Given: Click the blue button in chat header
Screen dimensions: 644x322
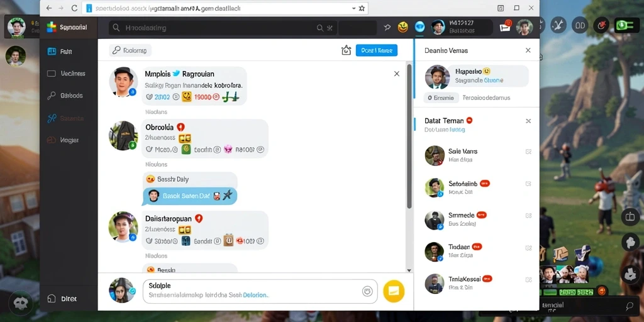Looking at the screenshot, I should point(377,50).
